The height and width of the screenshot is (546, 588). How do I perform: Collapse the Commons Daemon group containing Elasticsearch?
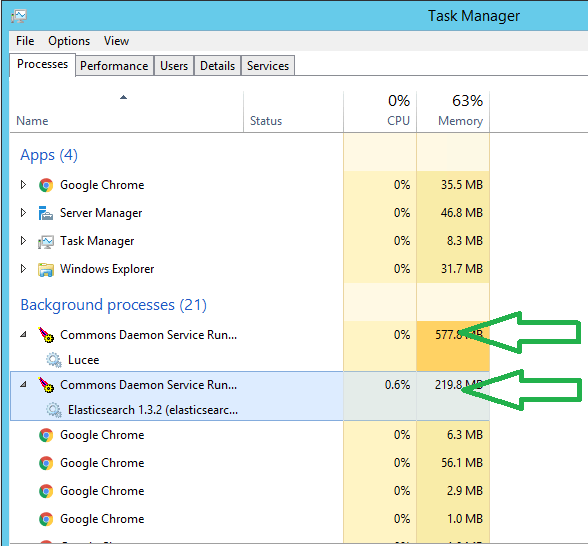[x=23, y=384]
